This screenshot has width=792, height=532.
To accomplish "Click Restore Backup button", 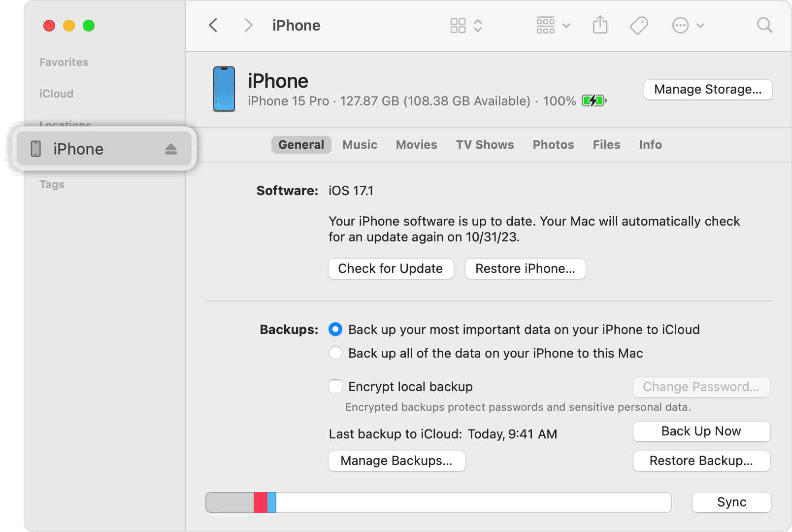I will [701, 461].
